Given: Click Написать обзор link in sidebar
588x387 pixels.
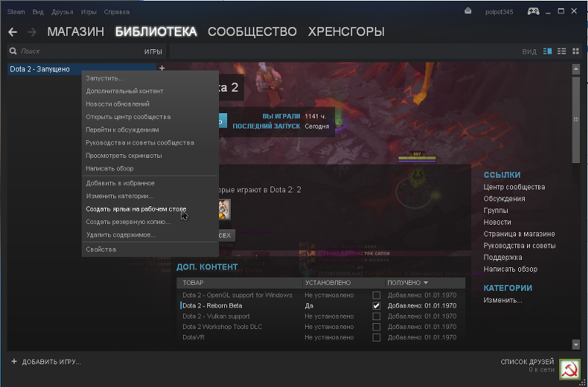Looking at the screenshot, I should (x=510, y=269).
